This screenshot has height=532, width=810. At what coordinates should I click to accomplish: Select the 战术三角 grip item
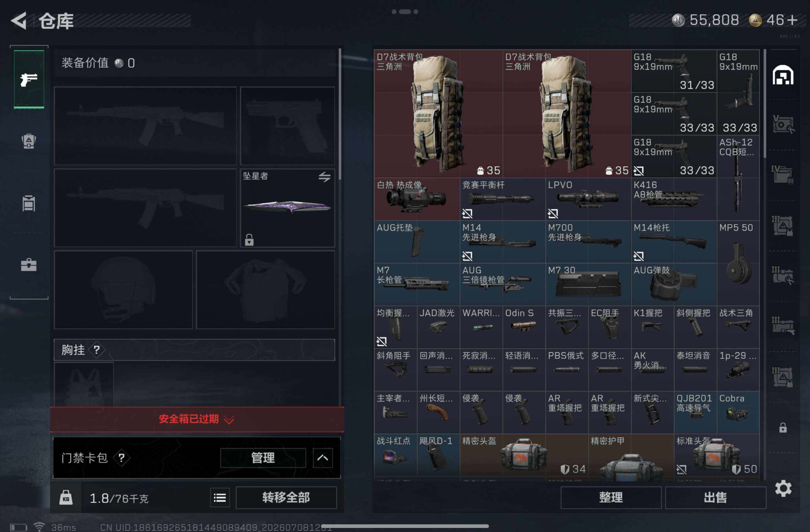tap(738, 327)
